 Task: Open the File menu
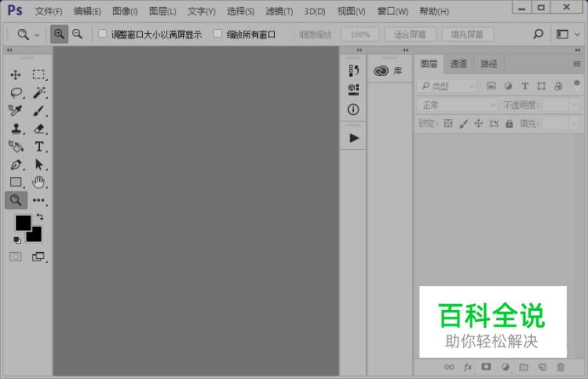click(49, 11)
